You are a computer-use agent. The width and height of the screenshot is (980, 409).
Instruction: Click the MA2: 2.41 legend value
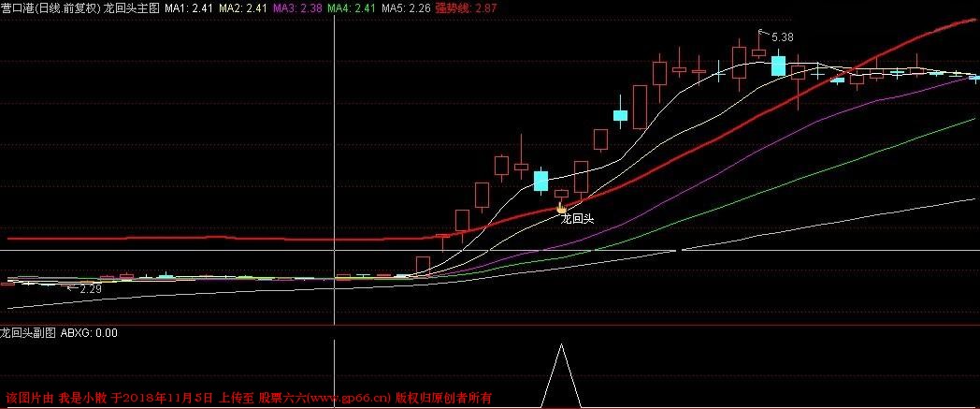244,8
